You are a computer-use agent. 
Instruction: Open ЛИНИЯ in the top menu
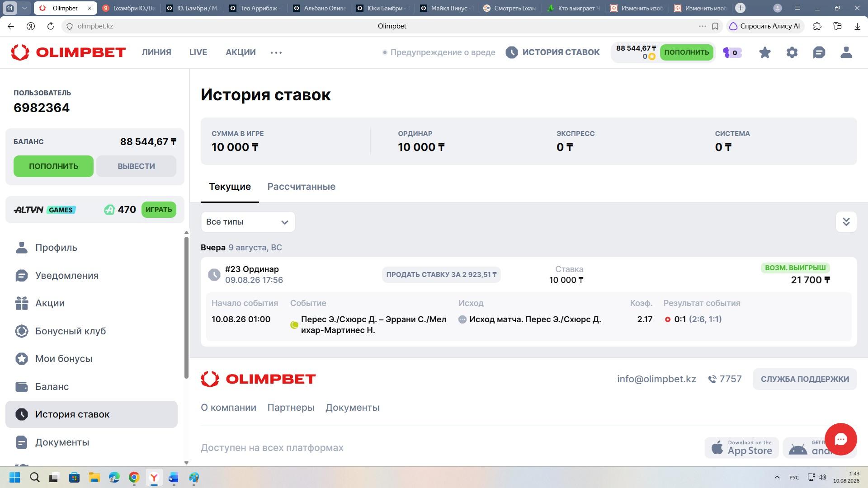(x=156, y=52)
